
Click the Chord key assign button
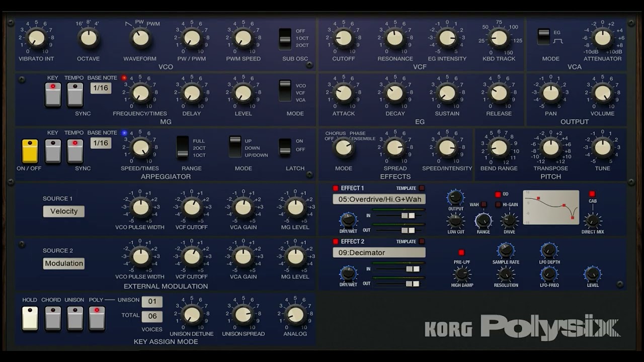coord(53,318)
